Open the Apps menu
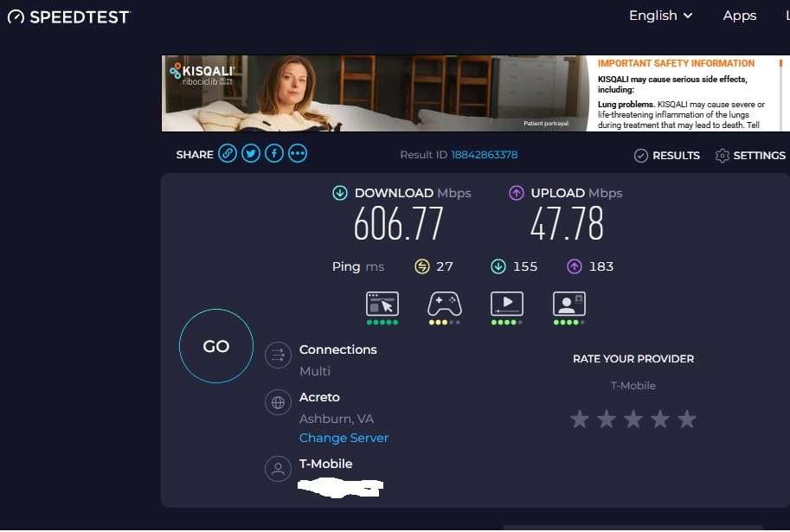 [x=739, y=15]
